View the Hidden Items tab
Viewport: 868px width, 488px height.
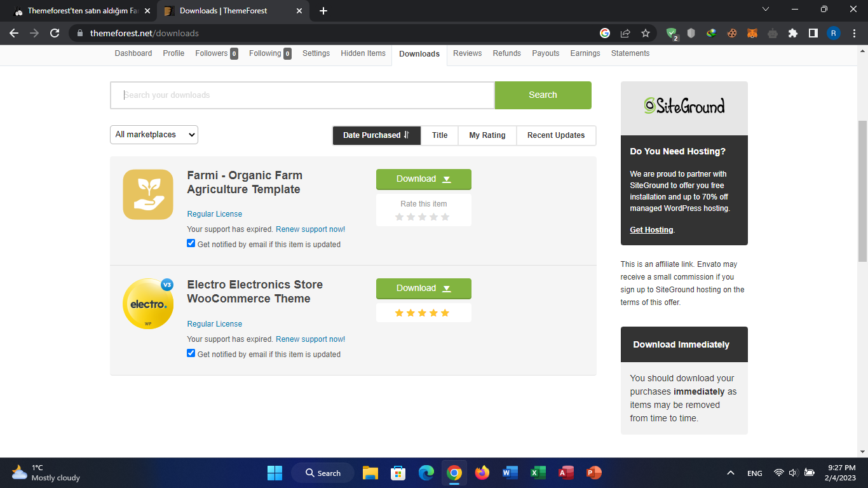tap(363, 53)
